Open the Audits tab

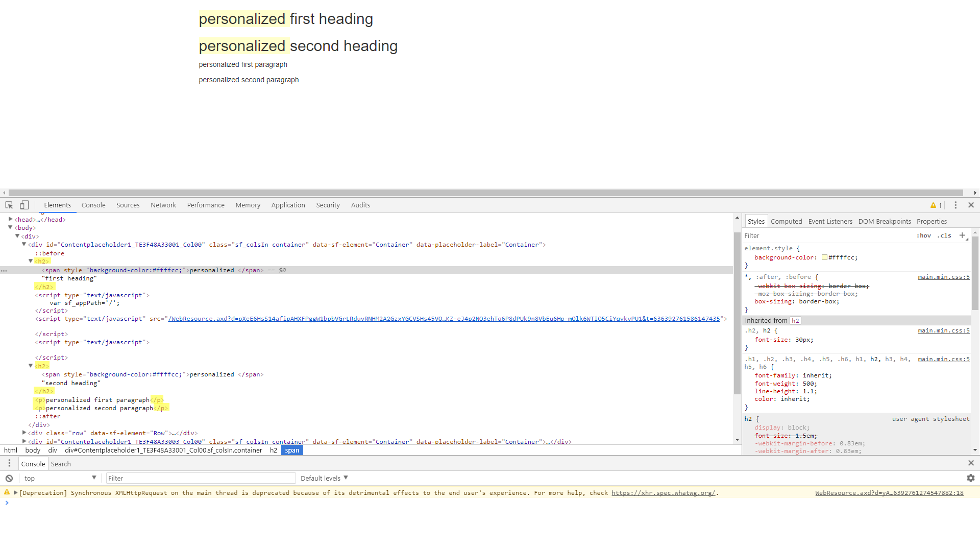[x=360, y=205]
